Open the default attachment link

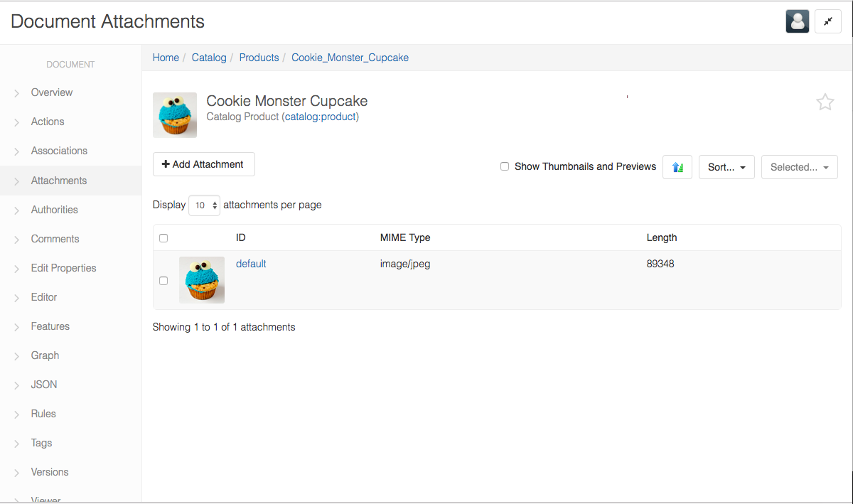tap(251, 264)
